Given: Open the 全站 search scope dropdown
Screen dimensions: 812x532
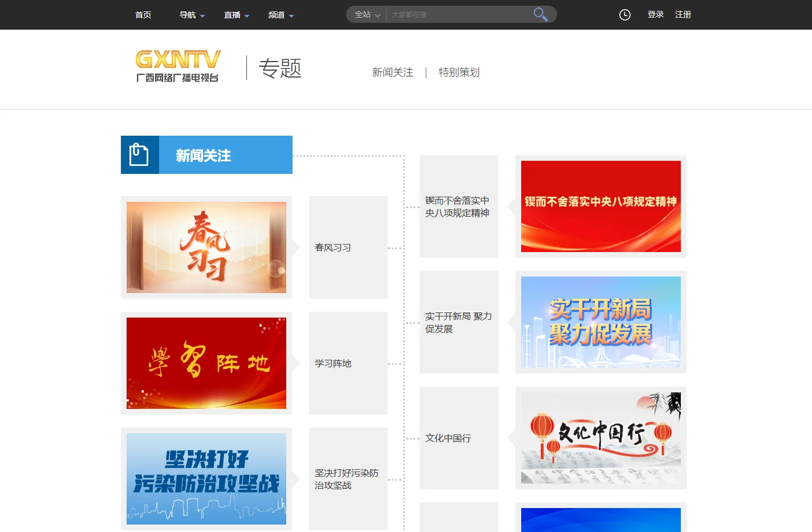Looking at the screenshot, I should click(x=367, y=14).
